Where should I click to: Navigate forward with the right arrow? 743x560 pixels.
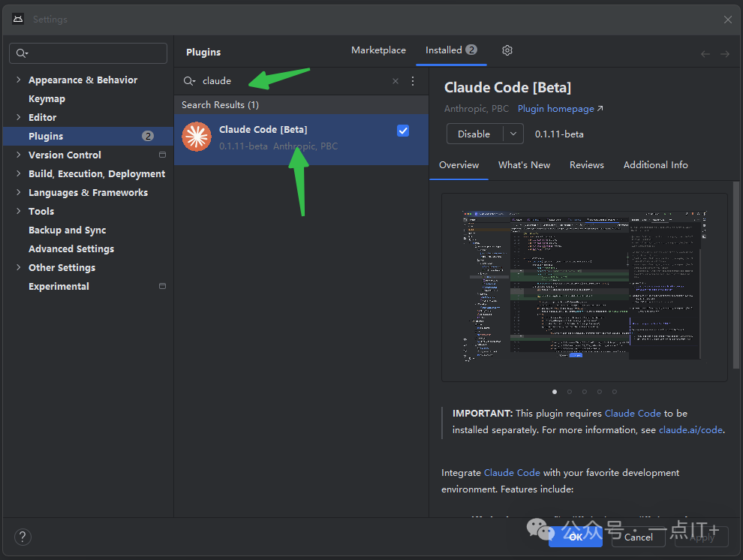[x=724, y=54]
